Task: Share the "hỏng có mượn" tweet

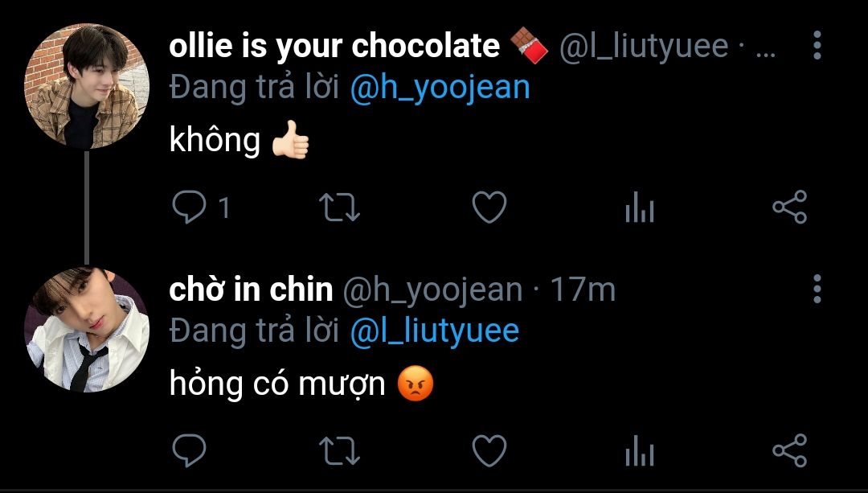Action: (x=790, y=450)
